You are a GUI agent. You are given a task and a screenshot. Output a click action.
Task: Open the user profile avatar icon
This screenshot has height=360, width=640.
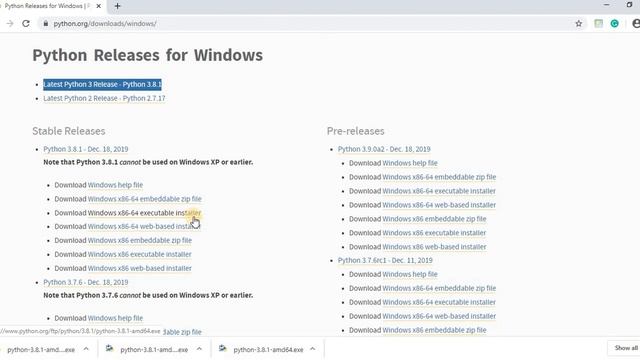click(636, 24)
